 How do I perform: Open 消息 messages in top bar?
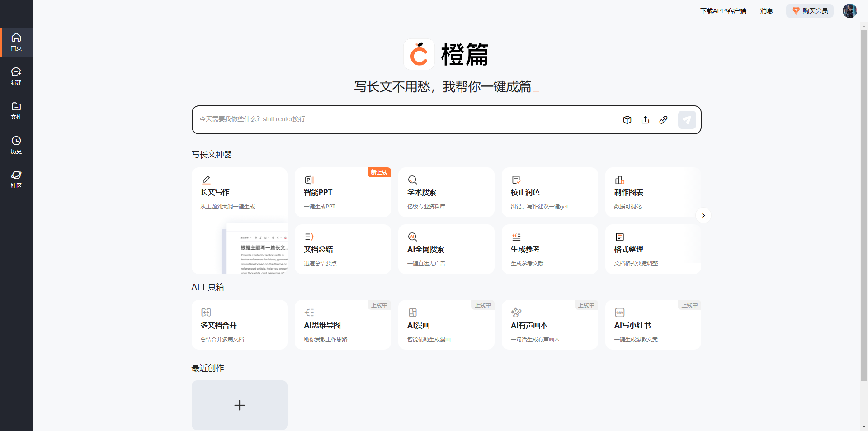click(766, 11)
